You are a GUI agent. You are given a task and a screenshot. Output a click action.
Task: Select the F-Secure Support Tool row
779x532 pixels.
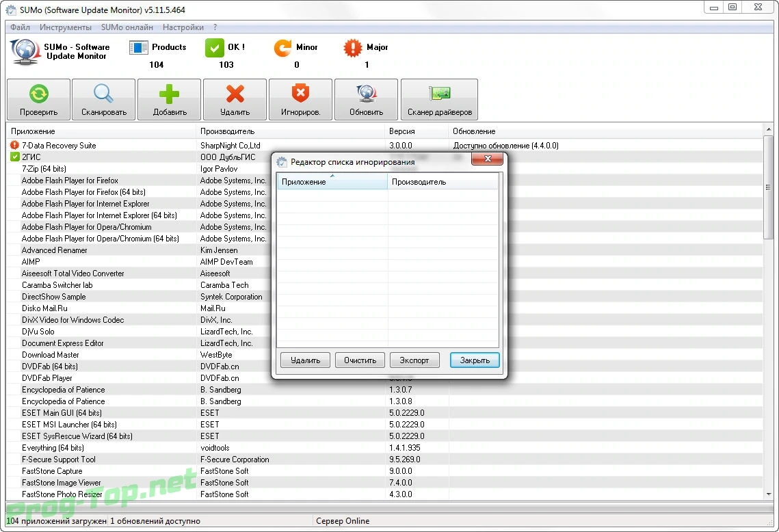(384, 460)
